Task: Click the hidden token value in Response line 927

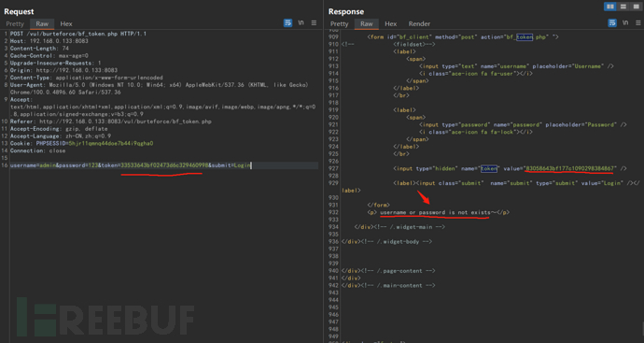Action: 570,168
